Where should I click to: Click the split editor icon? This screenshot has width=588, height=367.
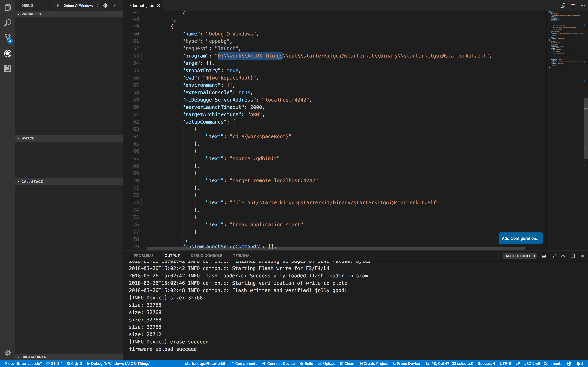pos(573,5)
